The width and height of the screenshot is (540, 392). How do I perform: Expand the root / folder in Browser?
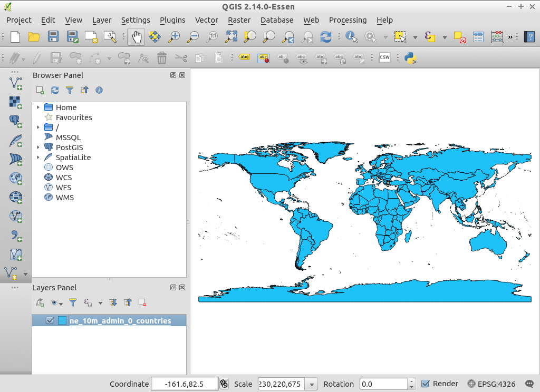click(x=38, y=128)
